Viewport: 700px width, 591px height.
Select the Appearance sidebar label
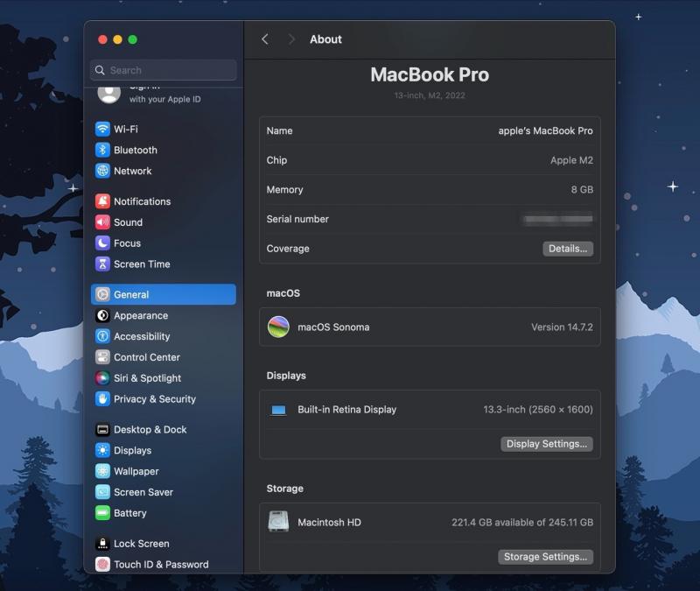[x=141, y=315]
